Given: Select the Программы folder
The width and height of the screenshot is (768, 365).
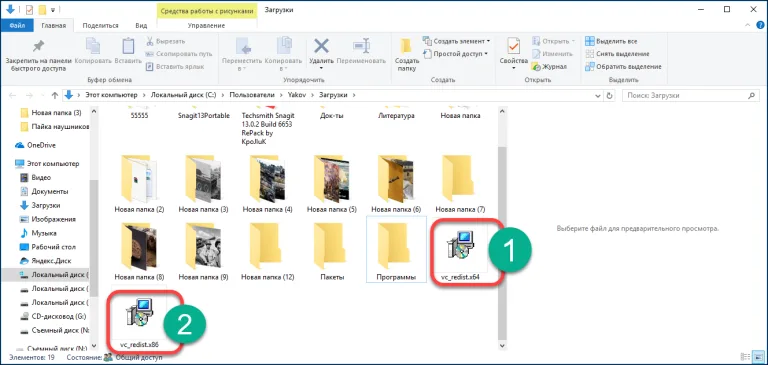Looking at the screenshot, I should (396, 250).
